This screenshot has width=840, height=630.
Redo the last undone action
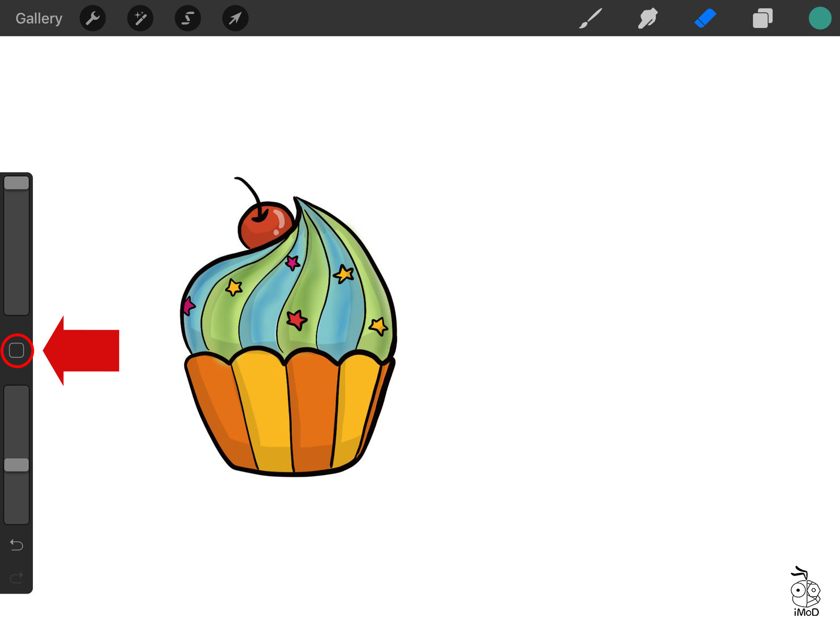[16, 578]
